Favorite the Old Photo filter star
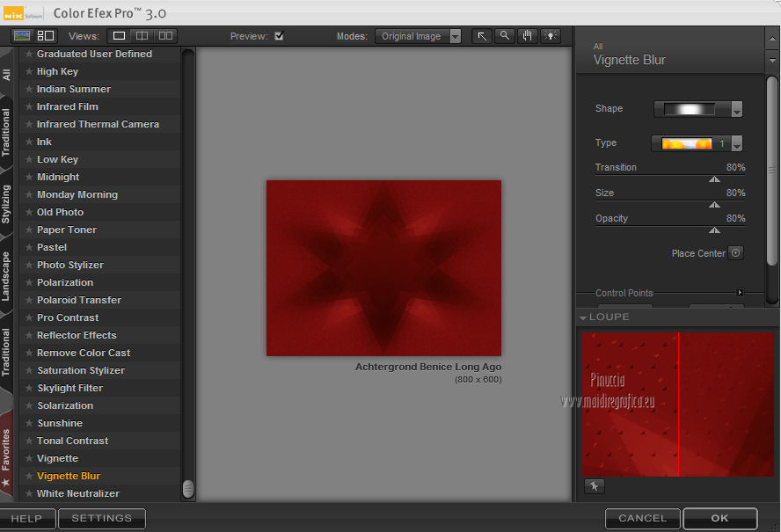Viewport: 781px width, 532px height. click(29, 212)
